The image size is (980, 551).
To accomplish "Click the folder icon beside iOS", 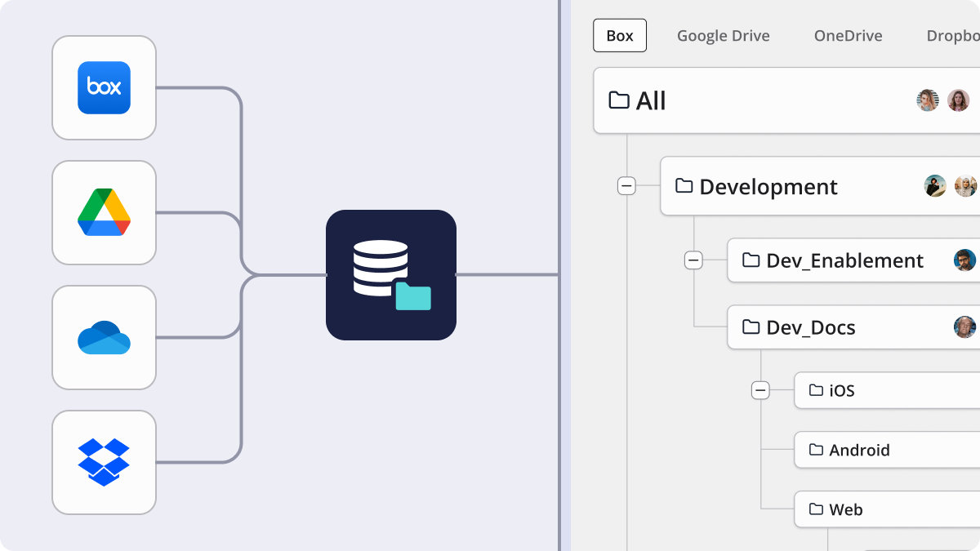I will (816, 390).
